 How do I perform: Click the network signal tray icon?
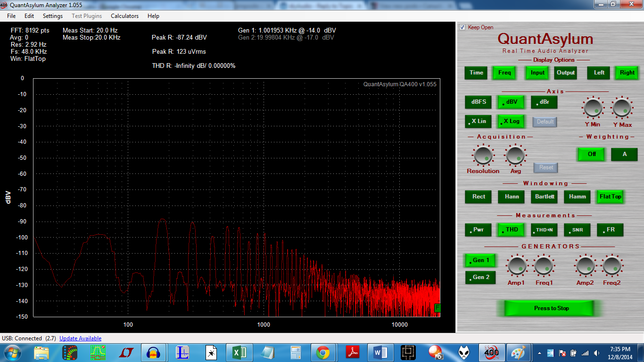[586, 353]
